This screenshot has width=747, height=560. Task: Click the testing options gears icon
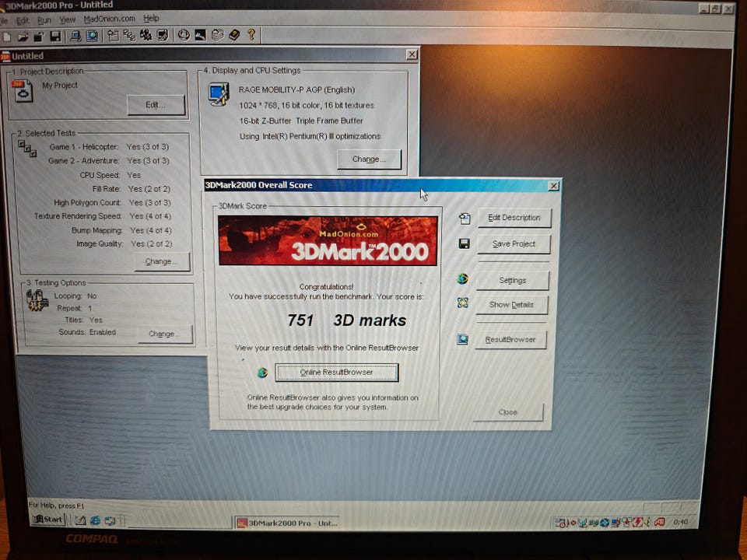point(37,300)
